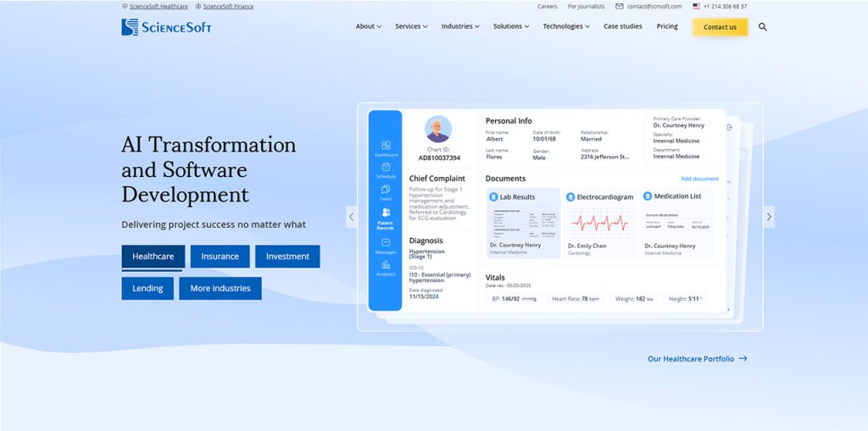Select the Patient Records icon
The height and width of the screenshot is (431, 868).
386,213
